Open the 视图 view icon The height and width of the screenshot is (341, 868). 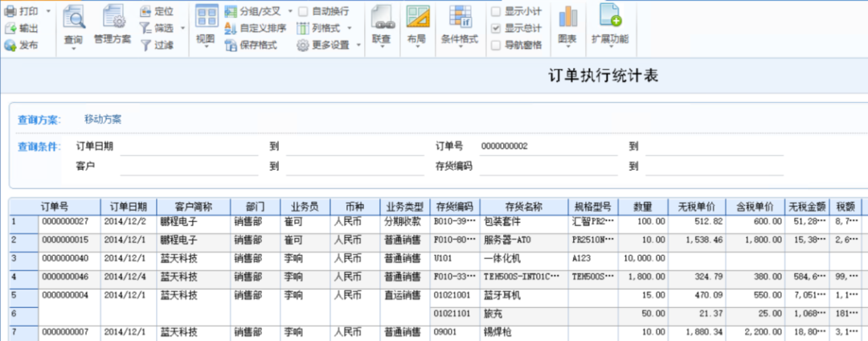click(207, 17)
